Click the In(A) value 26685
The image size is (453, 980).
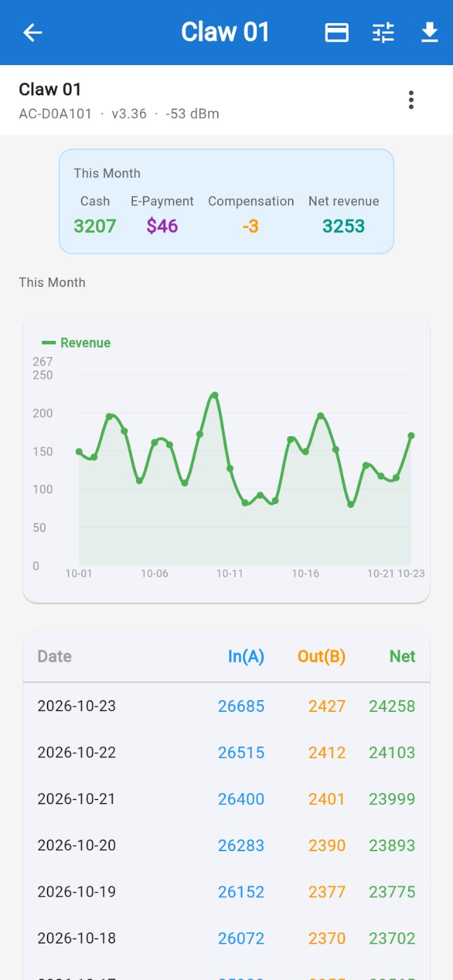click(241, 706)
